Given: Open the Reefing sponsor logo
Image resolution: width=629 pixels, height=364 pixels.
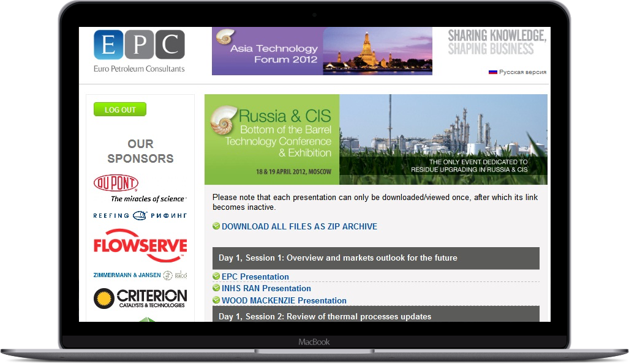Looking at the screenshot, I should [140, 216].
